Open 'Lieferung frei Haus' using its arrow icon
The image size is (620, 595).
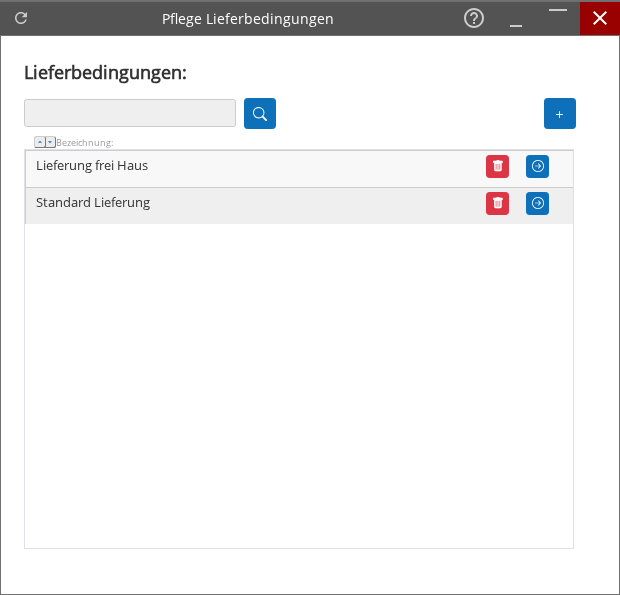point(538,166)
